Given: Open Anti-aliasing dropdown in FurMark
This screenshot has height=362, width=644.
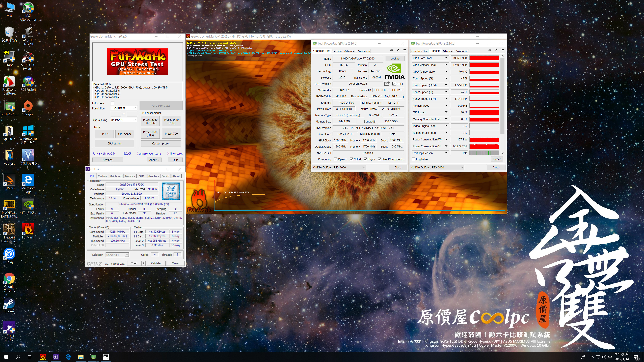Looking at the screenshot, I should pyautogui.click(x=124, y=120).
